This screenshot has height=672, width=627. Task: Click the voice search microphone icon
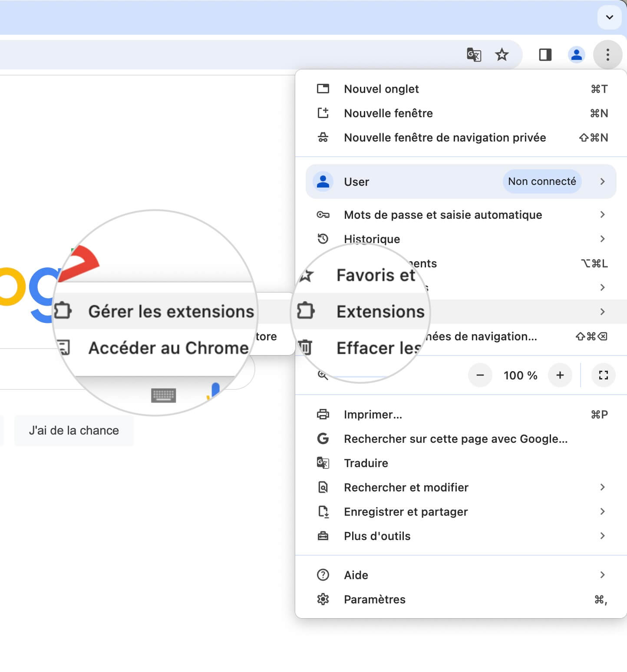point(214,391)
